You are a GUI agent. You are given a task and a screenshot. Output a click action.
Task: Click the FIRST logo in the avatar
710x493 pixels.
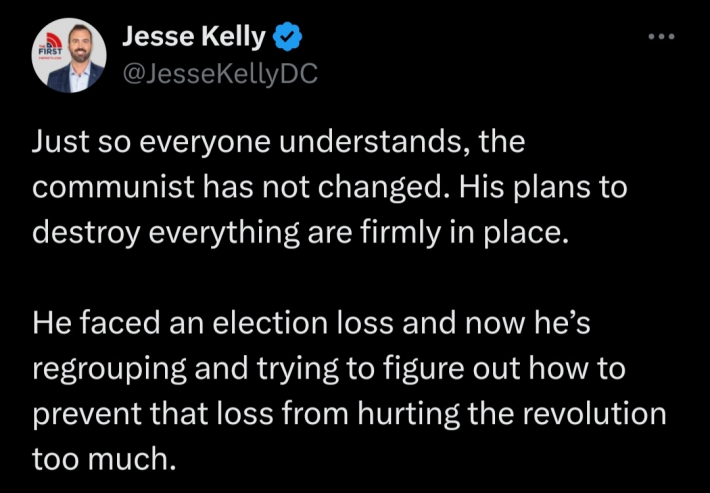click(x=49, y=49)
